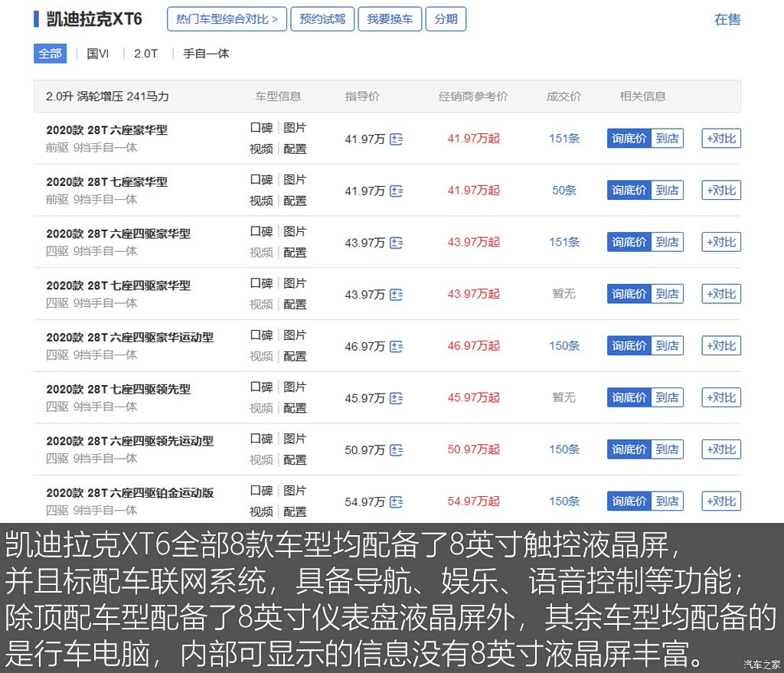Add 28T 六座四驱铂金运动版 to 对比
Screen dimensions: 784x673
pos(721,501)
